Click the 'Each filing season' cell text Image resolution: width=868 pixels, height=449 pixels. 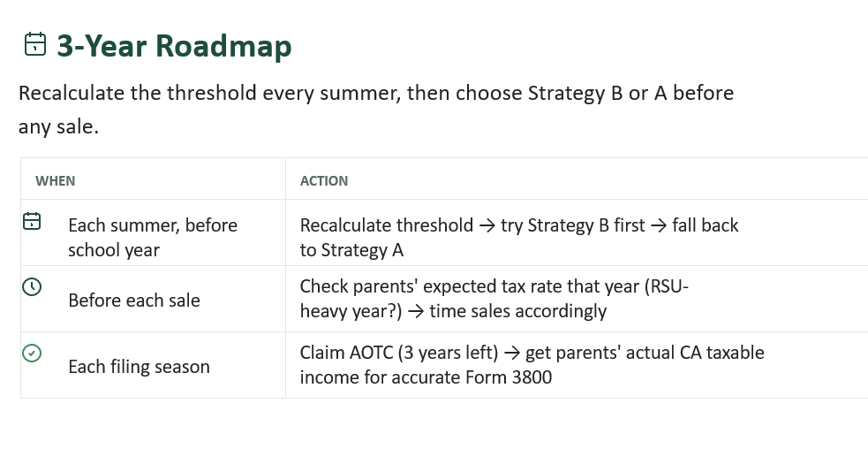[139, 367]
